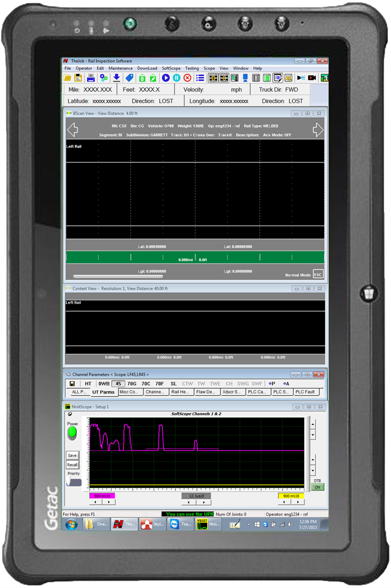Click the save disk icon in main toolbar

78,78
